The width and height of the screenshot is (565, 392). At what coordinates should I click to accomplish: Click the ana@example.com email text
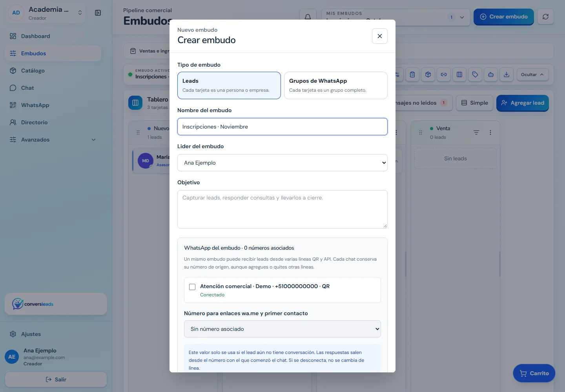pos(44,358)
